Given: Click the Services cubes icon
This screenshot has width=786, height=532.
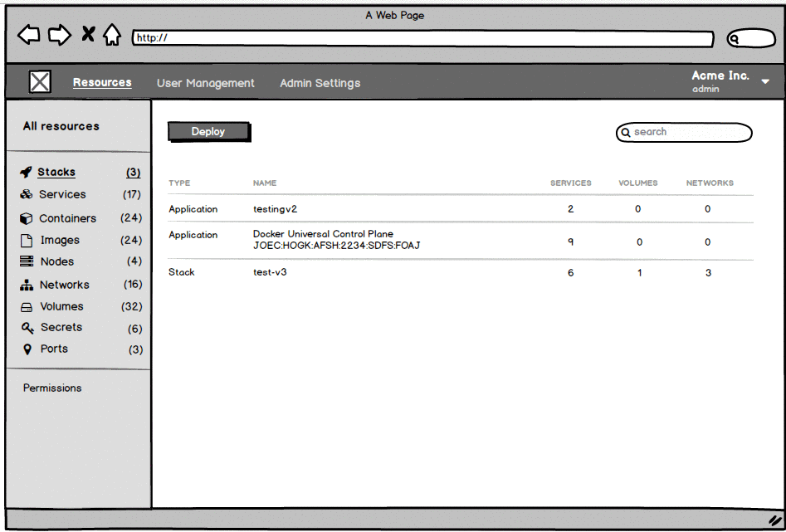Looking at the screenshot, I should [x=26, y=194].
